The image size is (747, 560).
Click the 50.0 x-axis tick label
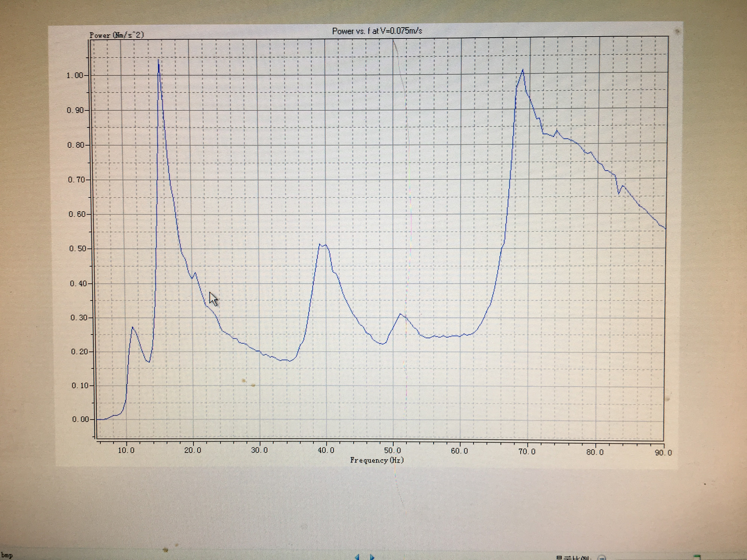point(392,451)
